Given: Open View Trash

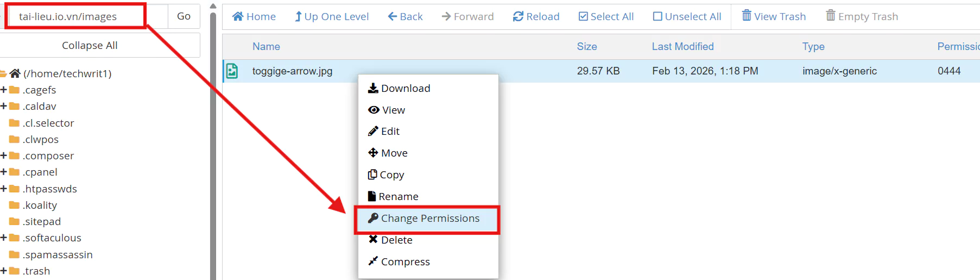Looking at the screenshot, I should (774, 16).
